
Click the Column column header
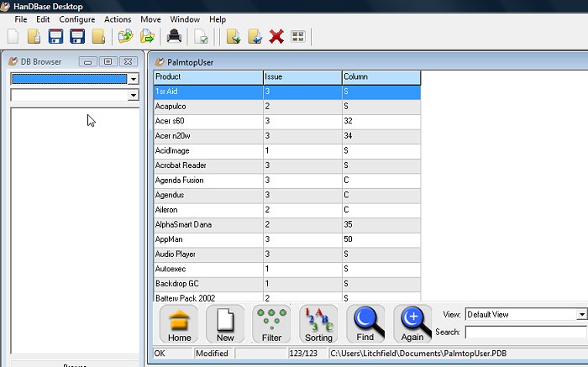coord(381,77)
